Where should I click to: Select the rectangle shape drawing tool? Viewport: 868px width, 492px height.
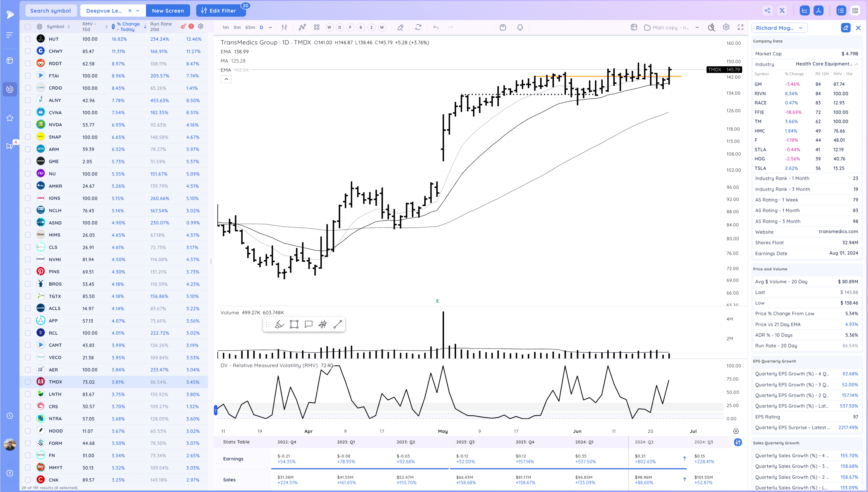pyautogui.click(x=294, y=324)
